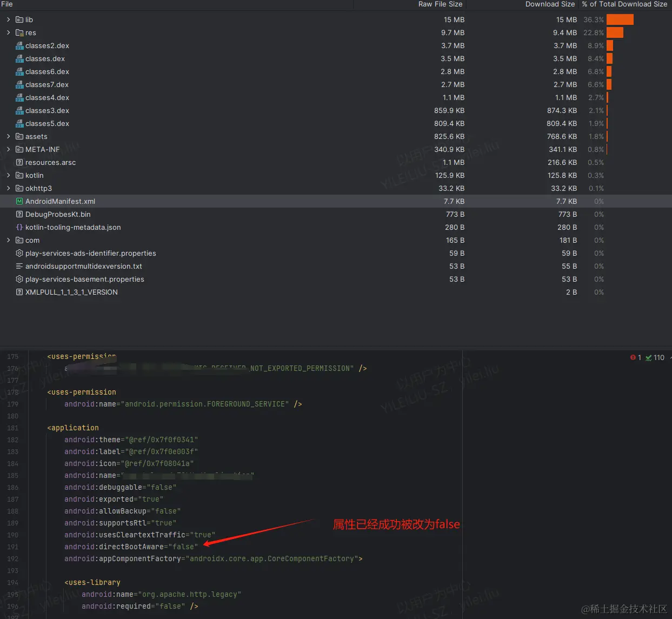Click the resources.arsc file icon
672x619 pixels.
point(19,162)
